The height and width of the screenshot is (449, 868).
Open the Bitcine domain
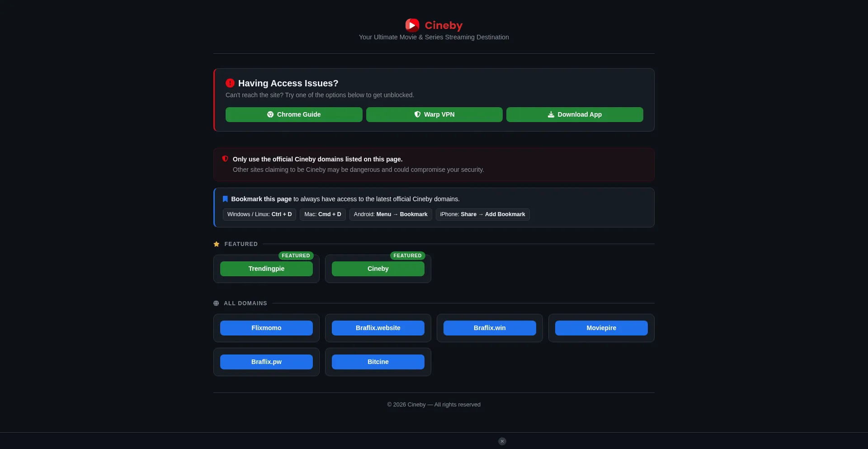378,362
